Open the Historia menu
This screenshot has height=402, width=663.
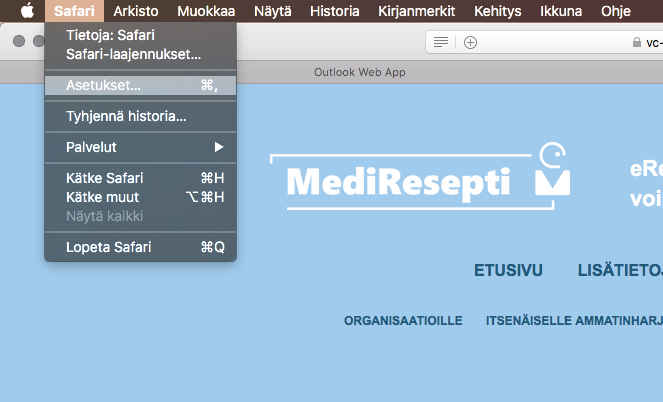(334, 11)
